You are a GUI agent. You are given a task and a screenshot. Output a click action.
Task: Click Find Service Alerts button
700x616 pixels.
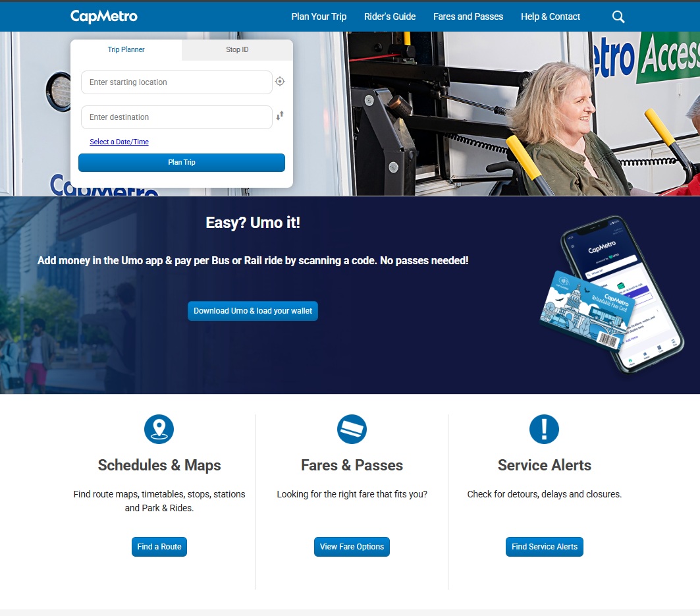click(x=544, y=547)
